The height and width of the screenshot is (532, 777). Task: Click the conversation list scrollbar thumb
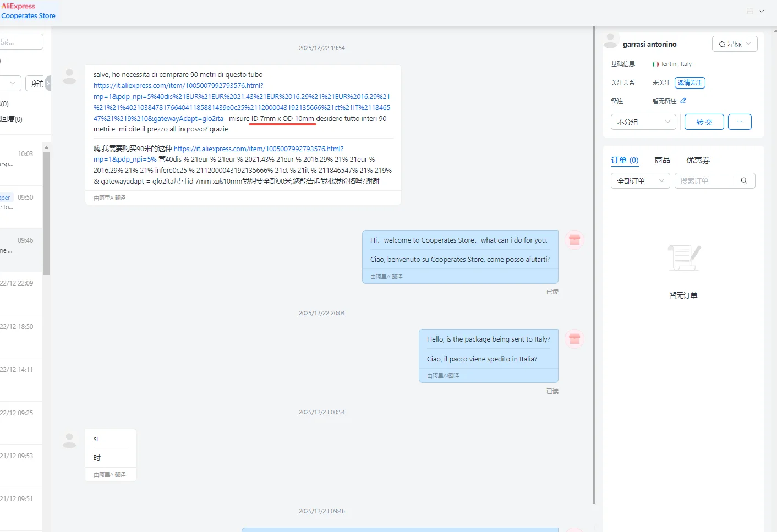click(x=47, y=212)
